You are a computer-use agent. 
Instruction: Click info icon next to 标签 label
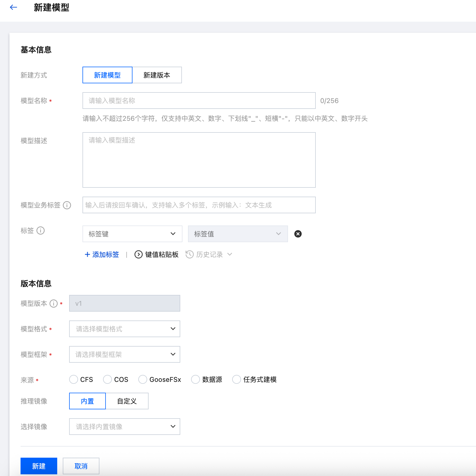click(x=41, y=231)
